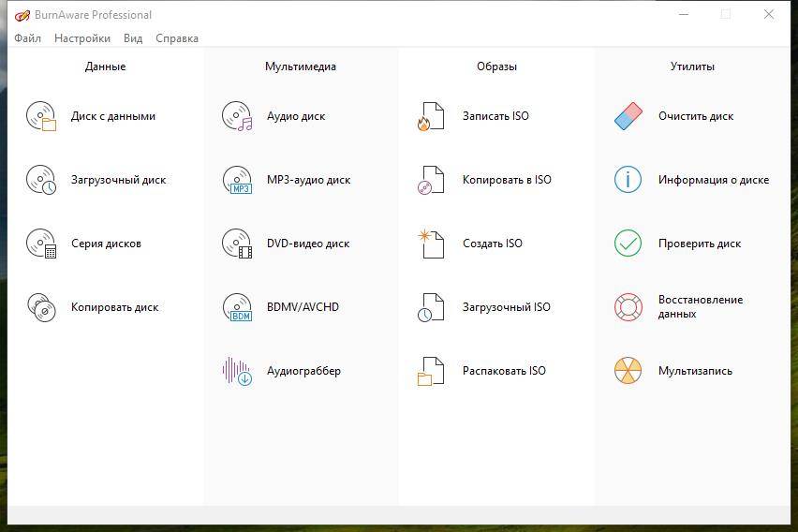
Task: Start the Copy Disc (Копировать диск) icon
Action: [x=41, y=307]
